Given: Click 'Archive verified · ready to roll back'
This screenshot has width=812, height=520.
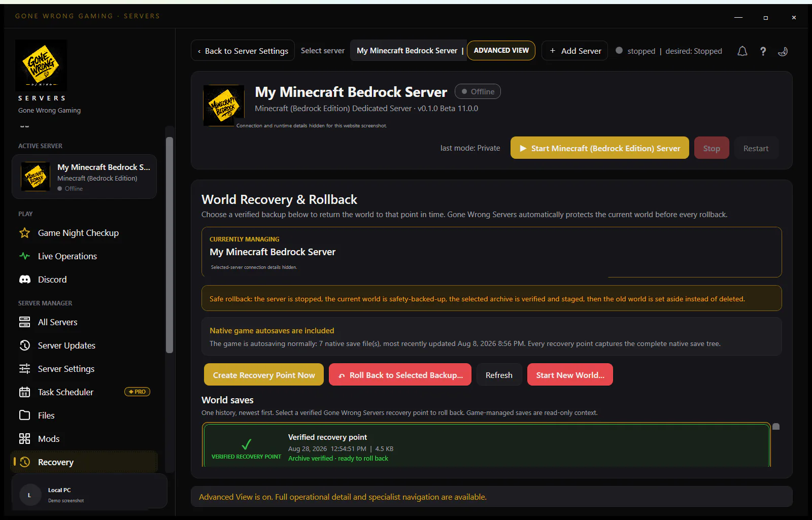Looking at the screenshot, I should tap(338, 458).
